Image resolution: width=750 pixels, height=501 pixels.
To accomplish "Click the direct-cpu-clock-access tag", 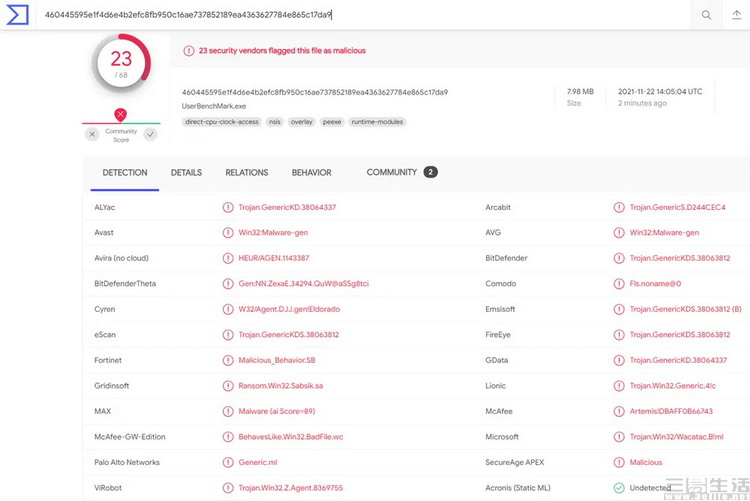I will click(221, 122).
